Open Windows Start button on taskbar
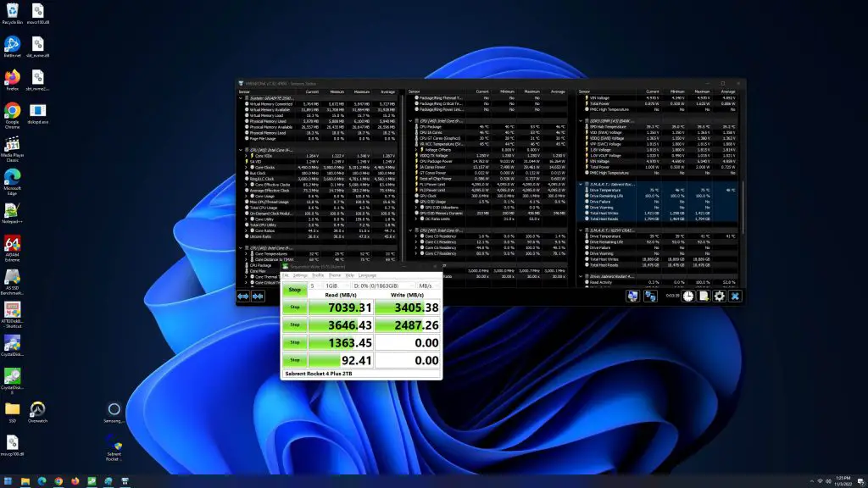 coord(8,481)
